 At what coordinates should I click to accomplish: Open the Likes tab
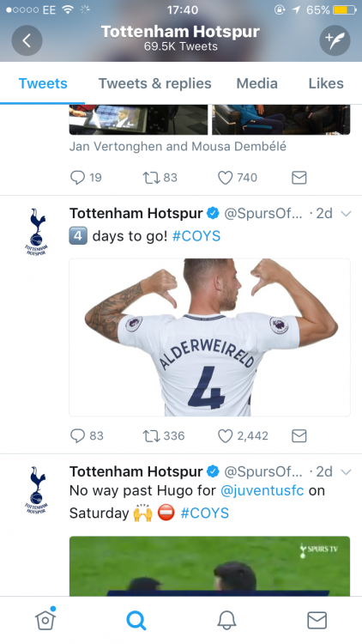point(326,83)
